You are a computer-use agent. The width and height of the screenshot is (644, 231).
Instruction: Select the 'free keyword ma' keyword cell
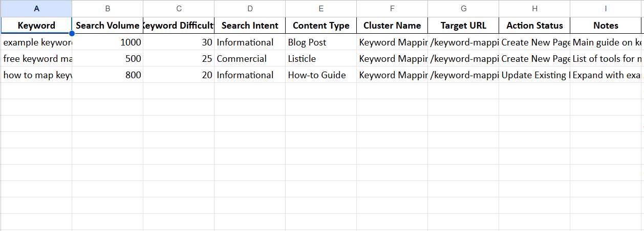pyautogui.click(x=36, y=59)
